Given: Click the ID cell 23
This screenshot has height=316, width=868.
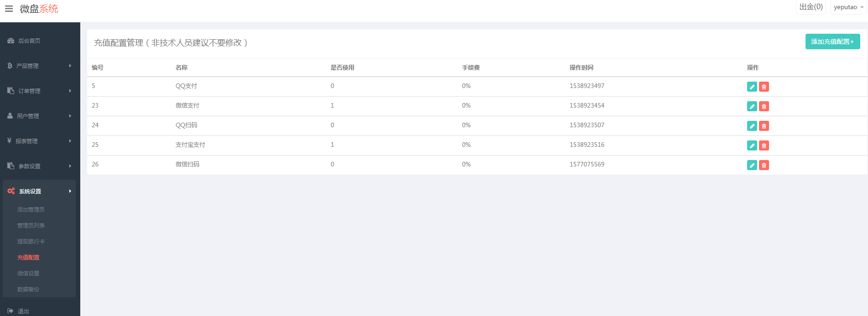Looking at the screenshot, I should pos(95,105).
